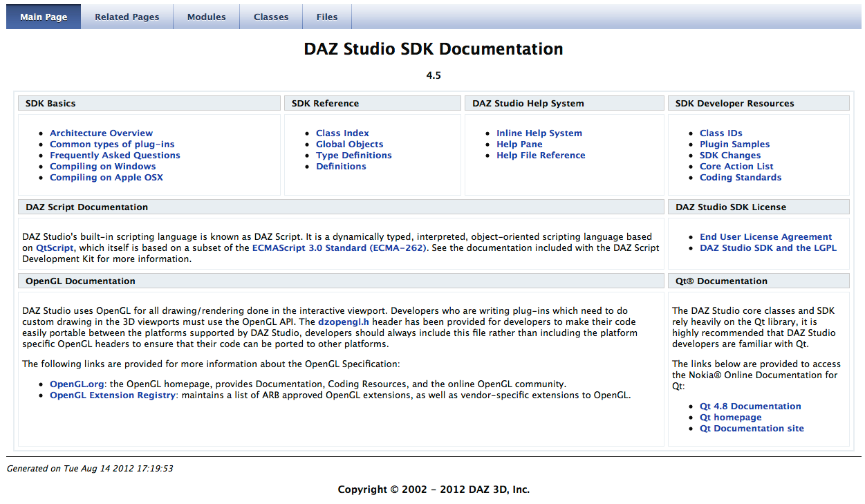Screen dimensions: 865x504
Task: Open the Class IDs link
Action: [x=720, y=133]
